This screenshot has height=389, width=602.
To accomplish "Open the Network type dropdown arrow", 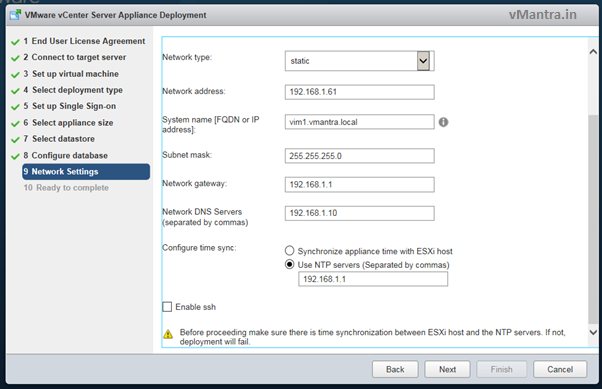I will coord(423,61).
